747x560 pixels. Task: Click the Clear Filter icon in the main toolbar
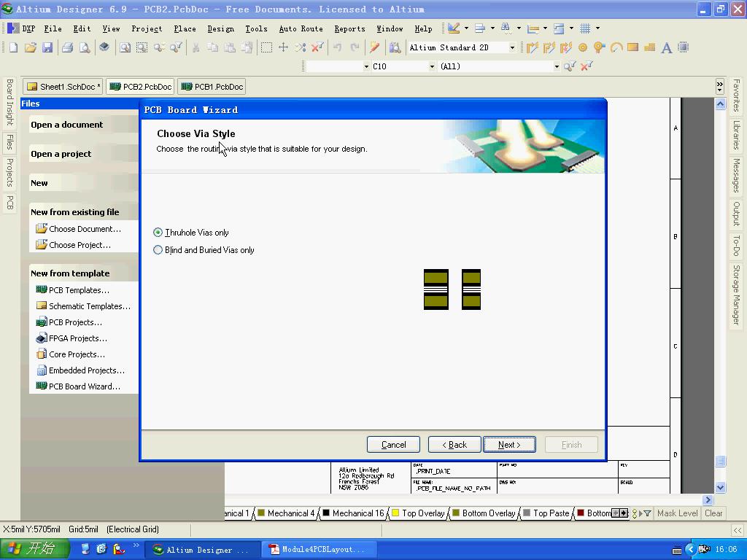coord(317,47)
